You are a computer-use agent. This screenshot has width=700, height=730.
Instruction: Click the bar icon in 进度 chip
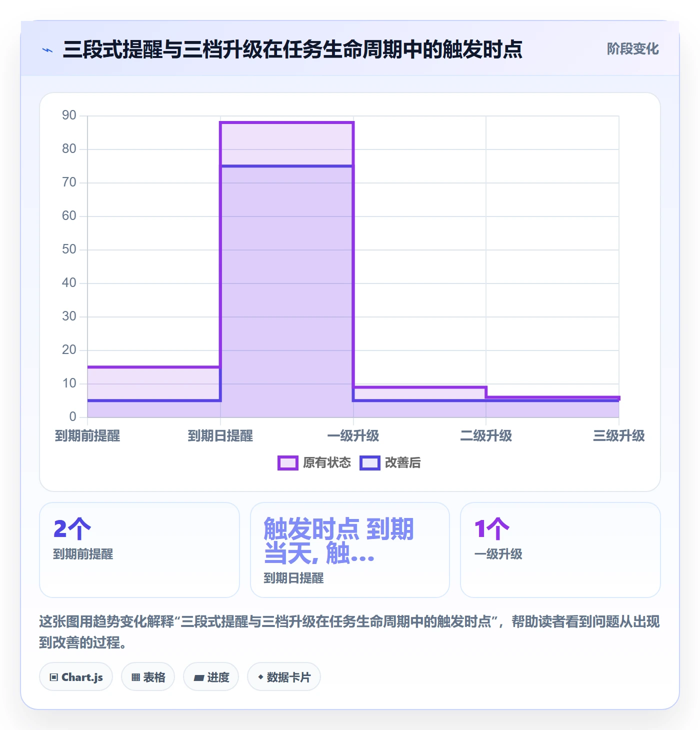199,678
